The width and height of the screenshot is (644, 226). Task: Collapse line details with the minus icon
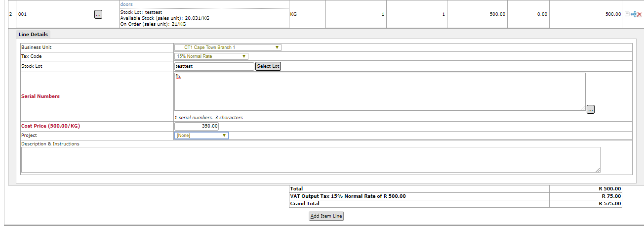coord(627,14)
